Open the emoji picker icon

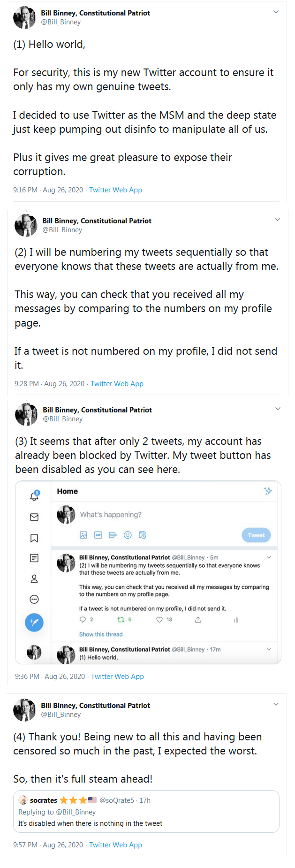pyautogui.click(x=128, y=535)
